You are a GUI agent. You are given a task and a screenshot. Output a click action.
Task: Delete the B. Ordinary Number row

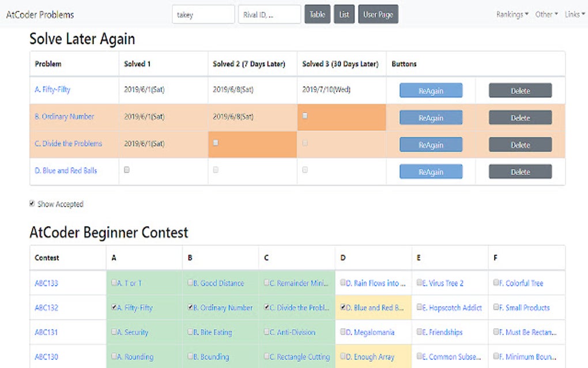coord(520,118)
